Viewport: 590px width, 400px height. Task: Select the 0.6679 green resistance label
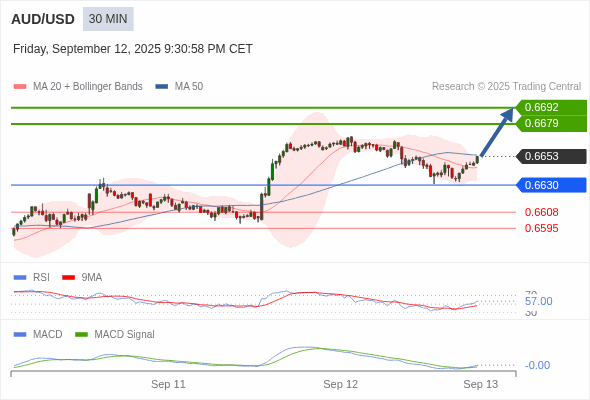coord(551,123)
